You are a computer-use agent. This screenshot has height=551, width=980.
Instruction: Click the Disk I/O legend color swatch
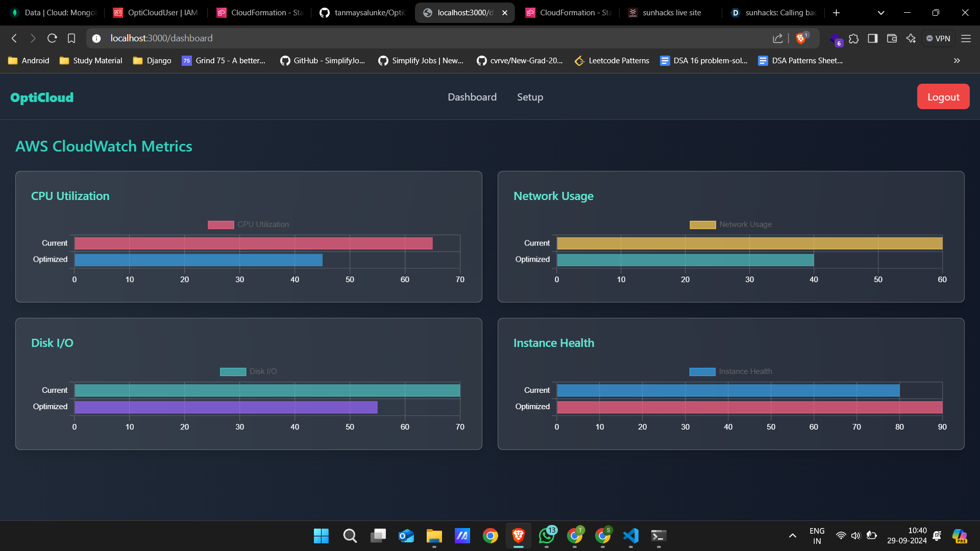click(233, 371)
